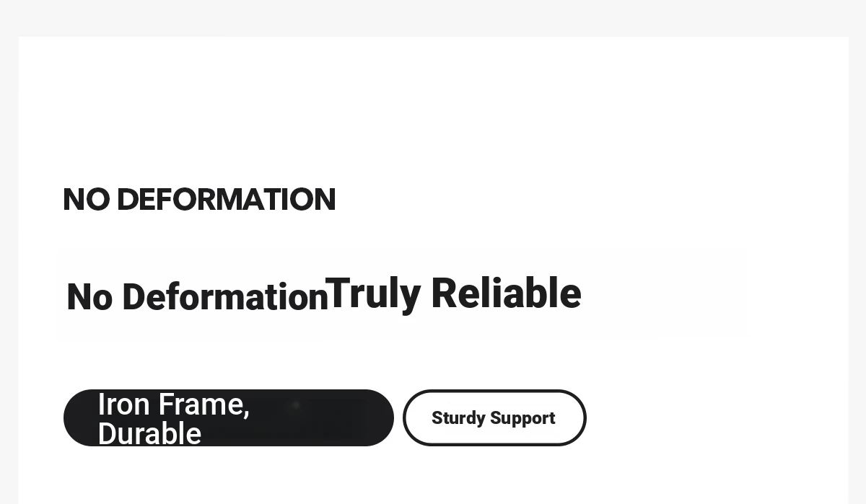Click the word Reliable in headline
The width and height of the screenshot is (866, 504).
point(506,293)
